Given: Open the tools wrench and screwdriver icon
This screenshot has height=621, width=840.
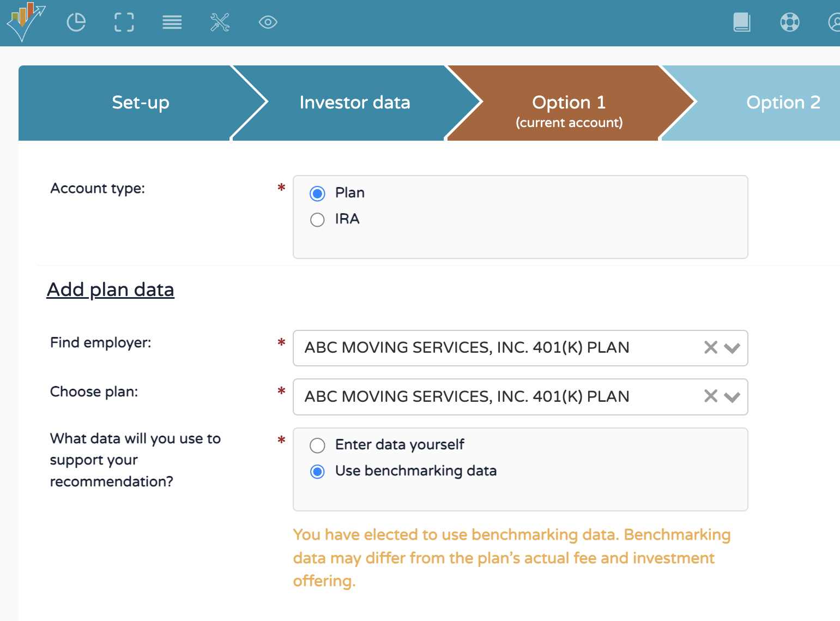Looking at the screenshot, I should point(220,22).
